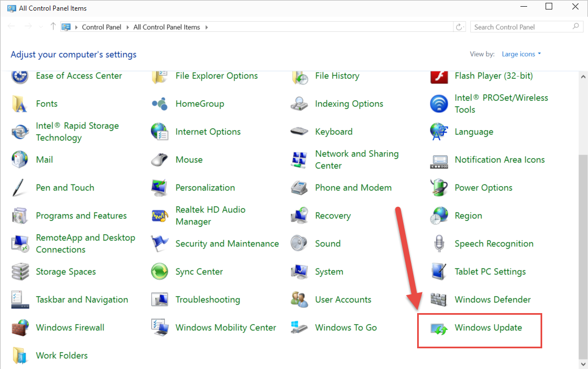
Task: Open the Windows Firewall icon
Action: click(x=20, y=328)
